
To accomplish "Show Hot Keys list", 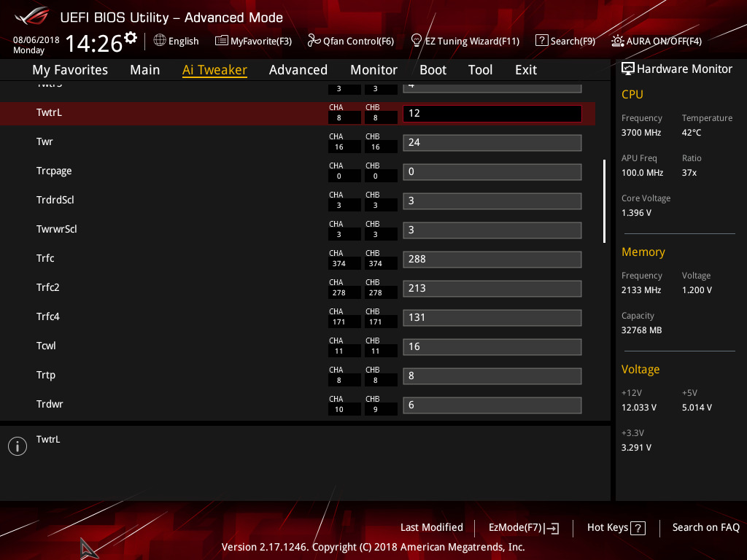I will tap(616, 528).
